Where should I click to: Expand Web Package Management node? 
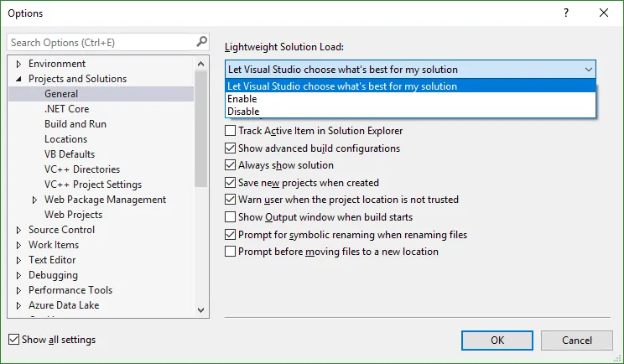34,200
